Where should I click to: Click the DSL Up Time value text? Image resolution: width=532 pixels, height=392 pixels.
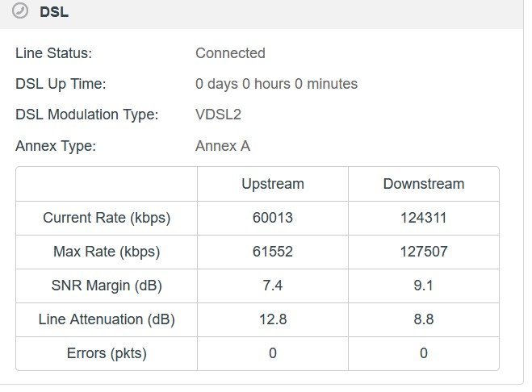tap(277, 84)
